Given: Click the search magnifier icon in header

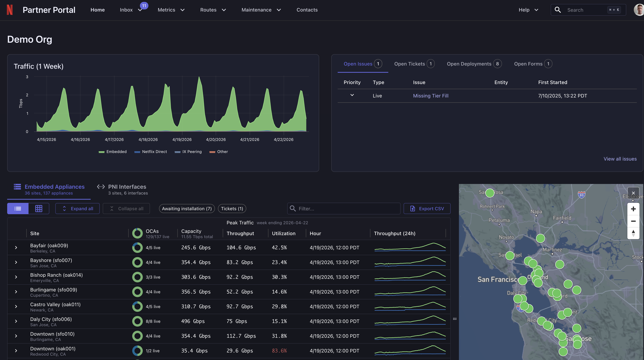Looking at the screenshot, I should (x=558, y=10).
